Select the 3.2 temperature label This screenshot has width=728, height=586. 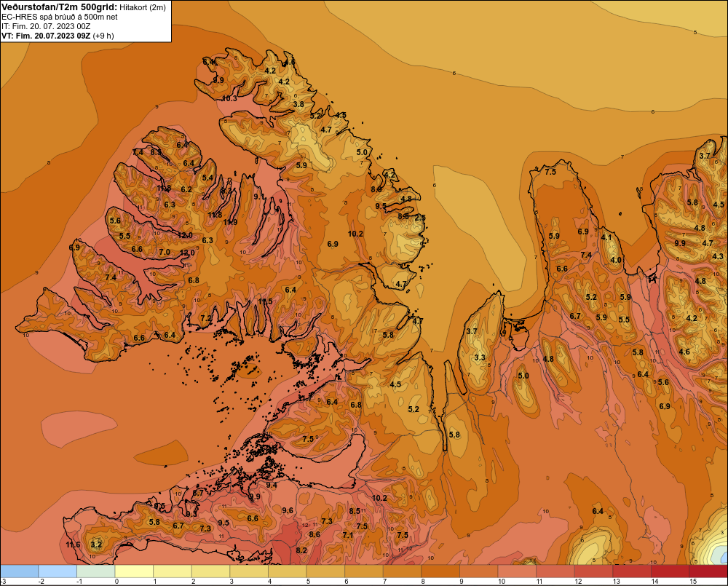[96, 545]
